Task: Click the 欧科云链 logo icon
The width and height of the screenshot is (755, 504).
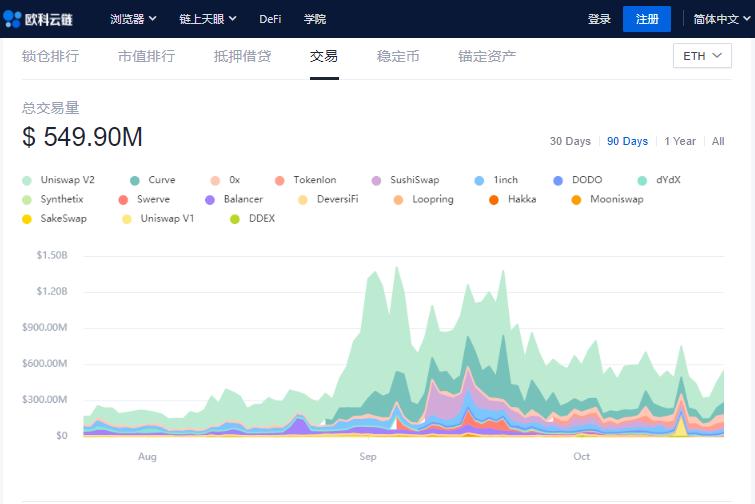Action: tap(13, 19)
